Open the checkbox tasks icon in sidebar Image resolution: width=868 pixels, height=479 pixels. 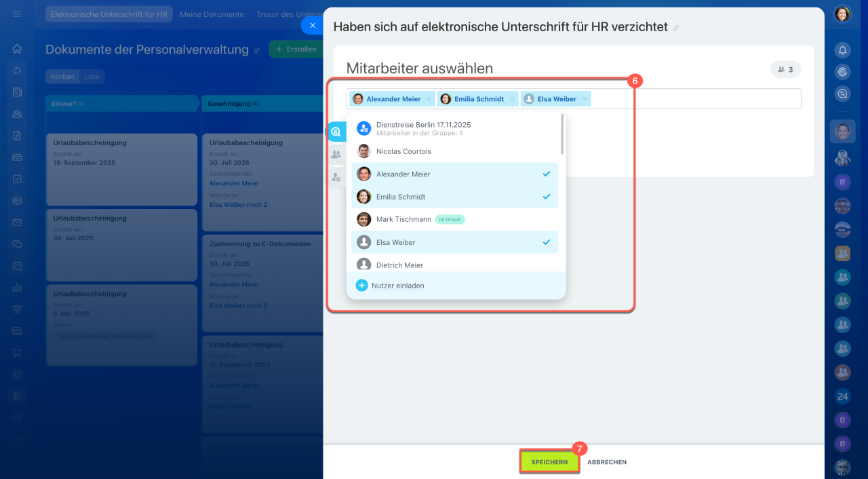(17, 178)
